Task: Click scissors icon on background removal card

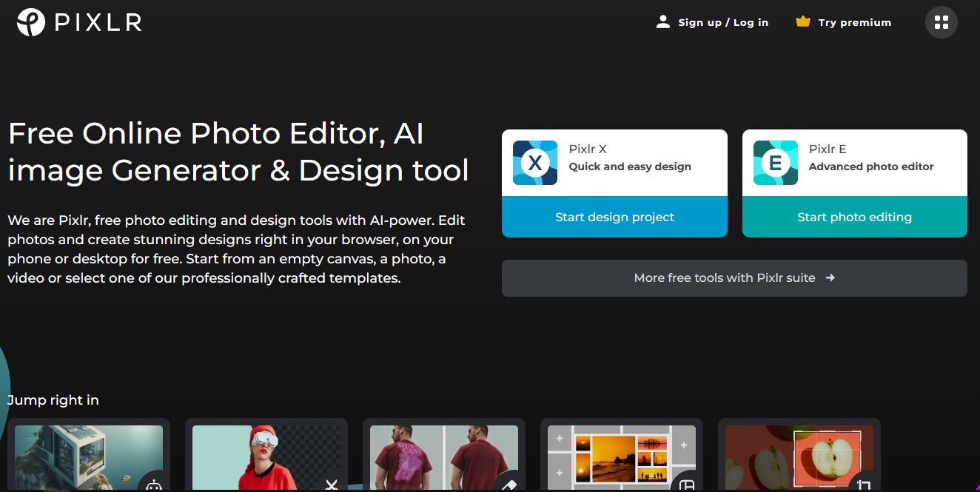Action: pyautogui.click(x=331, y=485)
